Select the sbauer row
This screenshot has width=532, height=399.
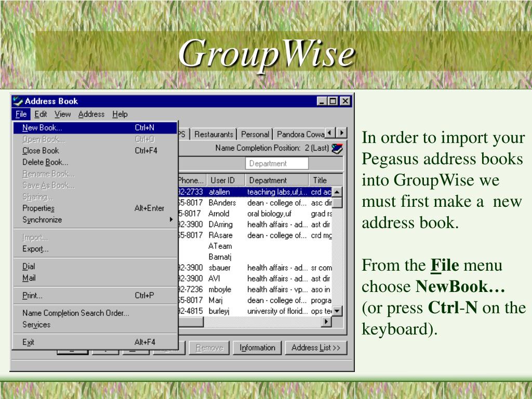[x=255, y=268]
